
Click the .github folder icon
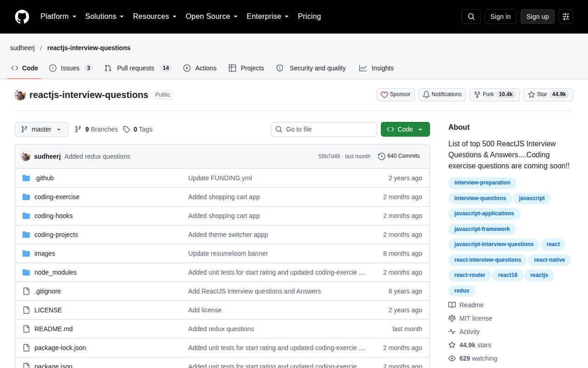(26, 178)
